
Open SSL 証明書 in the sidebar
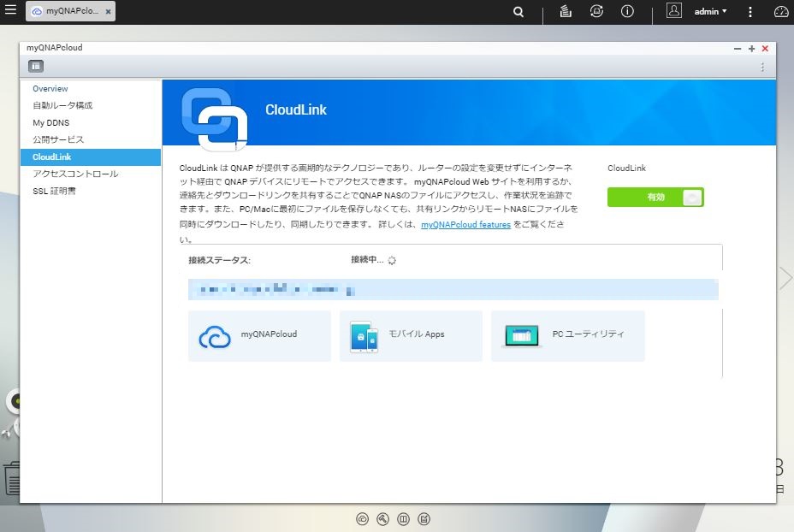pos(54,192)
